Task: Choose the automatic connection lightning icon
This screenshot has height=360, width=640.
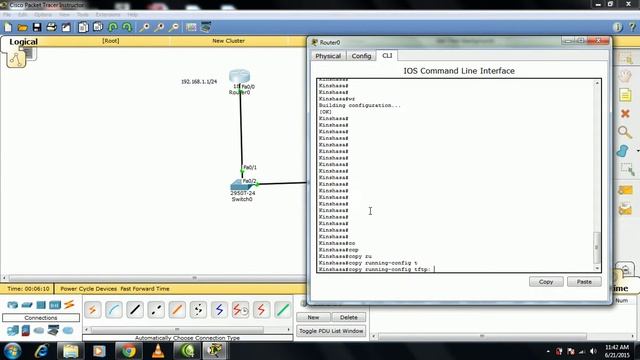Action: [93, 310]
